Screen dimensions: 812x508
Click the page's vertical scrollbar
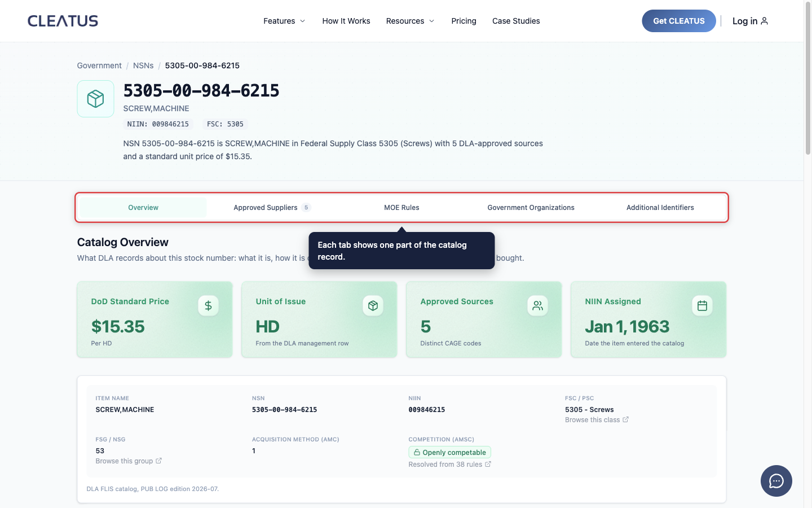[x=807, y=254]
